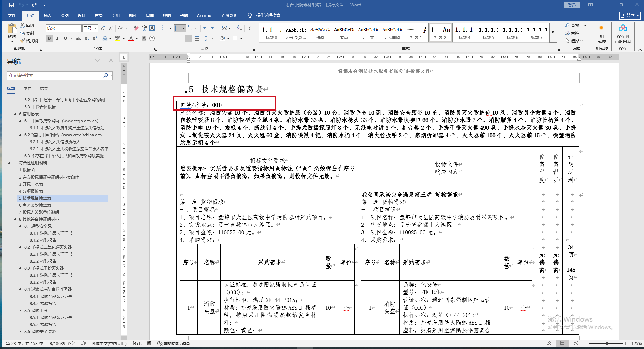Toggle italic formatting
644x349 pixels.
click(x=57, y=38)
